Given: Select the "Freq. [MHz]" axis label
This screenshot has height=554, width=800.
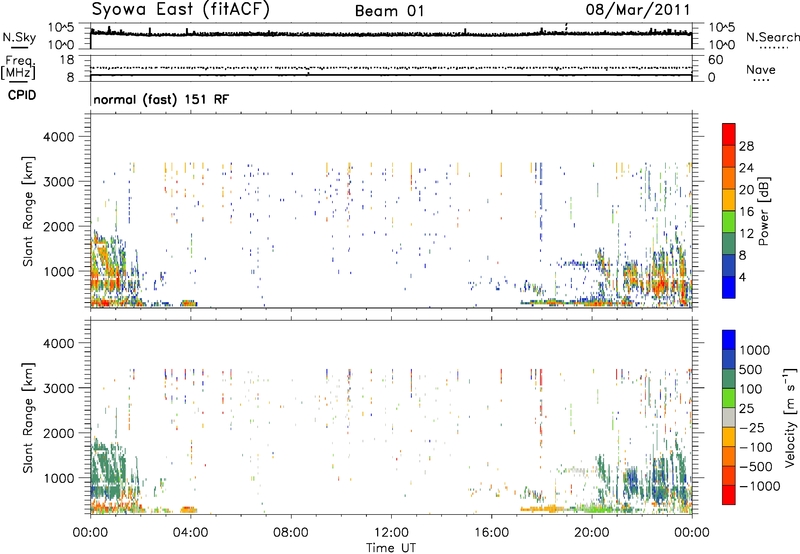Looking at the screenshot, I should pos(18,68).
